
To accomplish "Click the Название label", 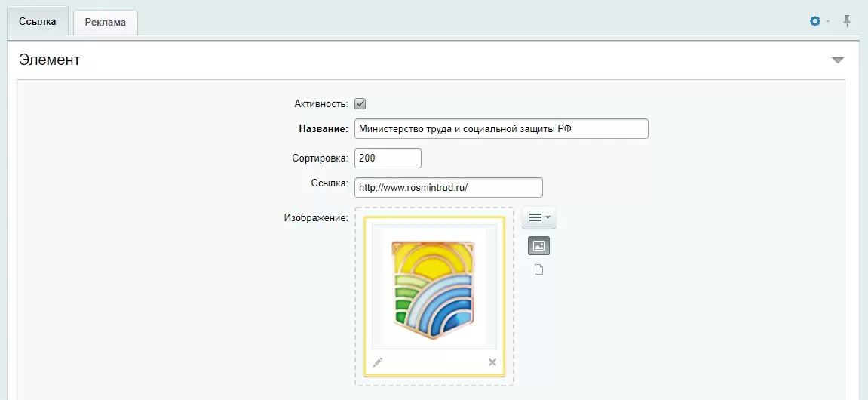I will pyautogui.click(x=324, y=128).
